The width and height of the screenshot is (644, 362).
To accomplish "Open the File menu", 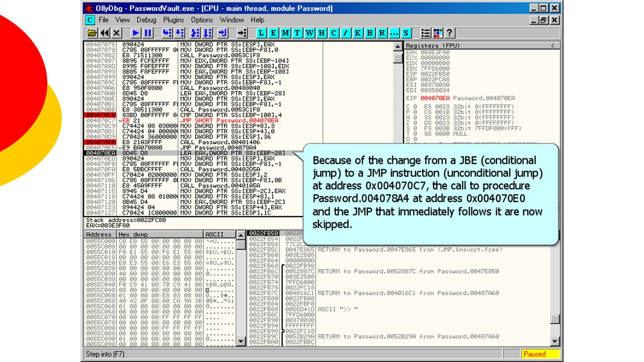I will point(104,20).
